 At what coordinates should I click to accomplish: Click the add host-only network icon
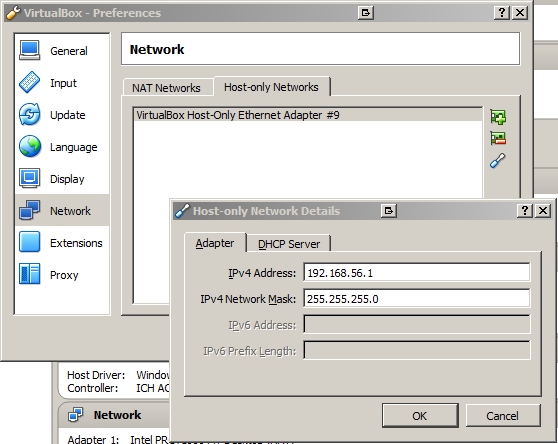pyautogui.click(x=498, y=117)
